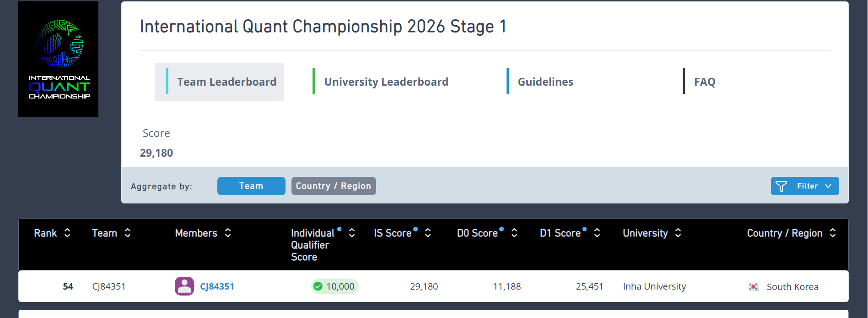Click the International Quant Championship logo
Screen dimensions: 868x318
[x=58, y=59]
